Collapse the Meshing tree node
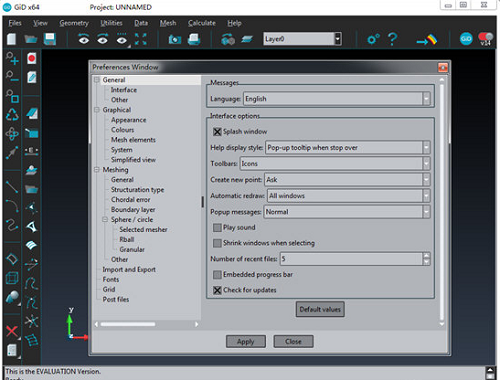 pos(97,170)
